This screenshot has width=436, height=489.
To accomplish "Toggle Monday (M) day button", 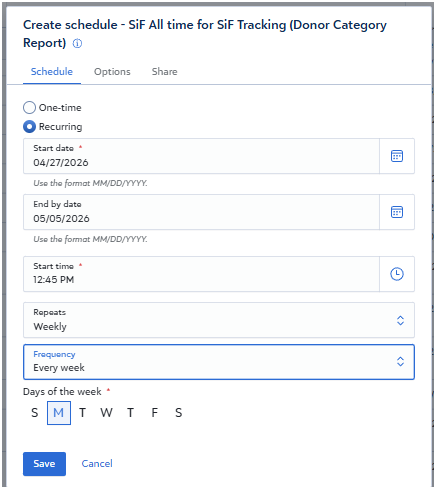I will [59, 413].
